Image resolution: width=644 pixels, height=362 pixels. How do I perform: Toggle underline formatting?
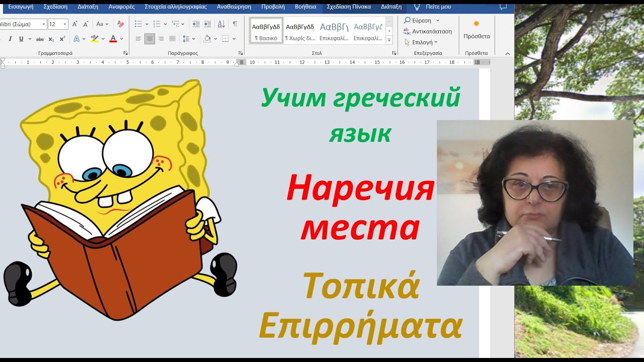coord(21,39)
